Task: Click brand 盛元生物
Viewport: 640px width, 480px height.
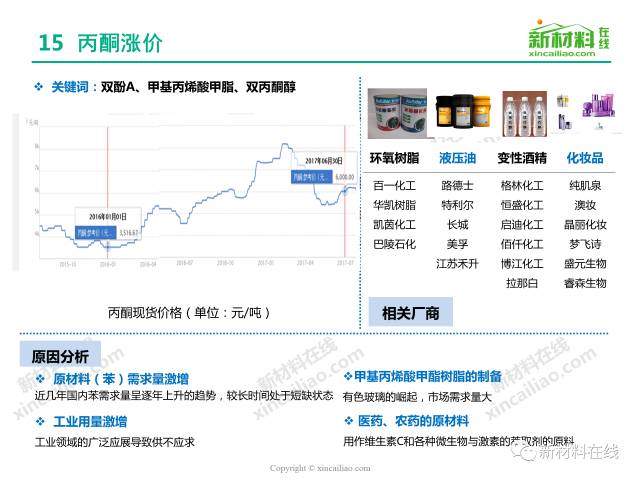Action: 585,264
